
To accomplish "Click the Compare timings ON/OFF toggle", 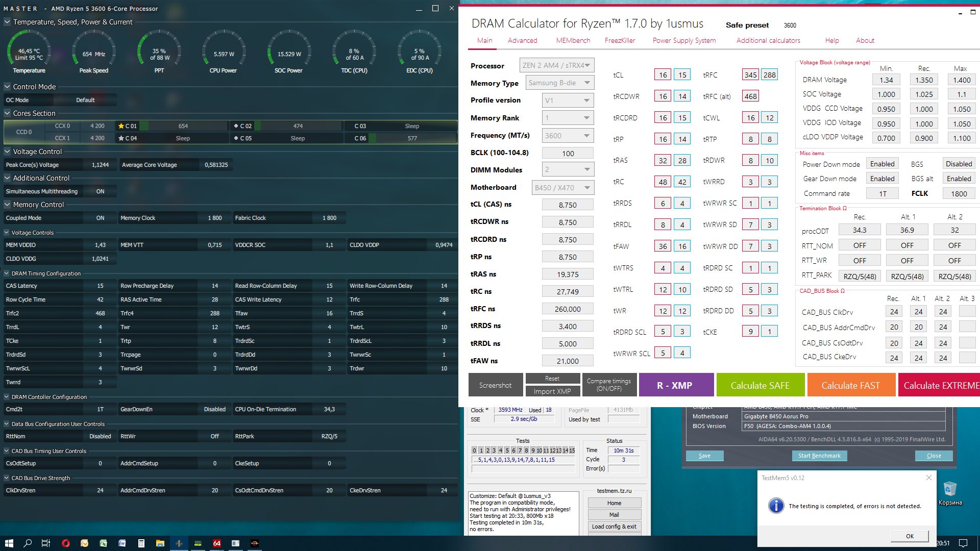I will 608,385.
